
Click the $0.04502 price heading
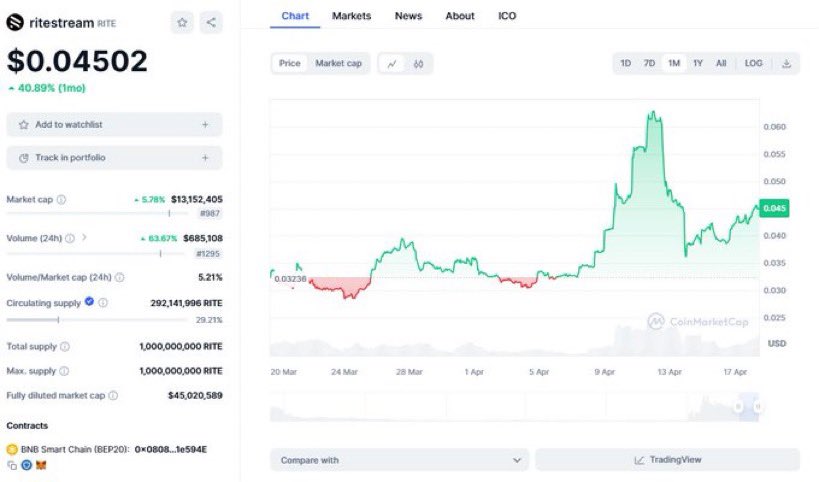(x=77, y=61)
